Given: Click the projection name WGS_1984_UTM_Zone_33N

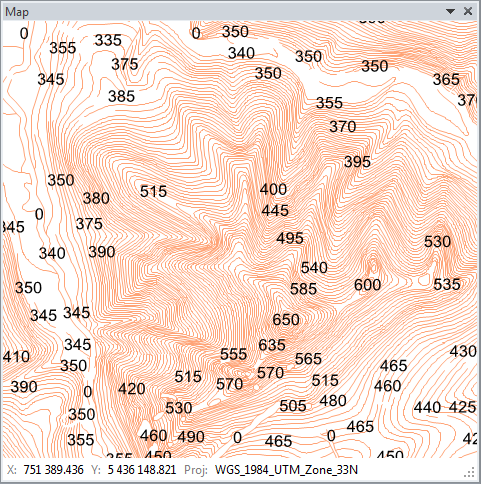Looking at the screenshot, I should coord(286,470).
